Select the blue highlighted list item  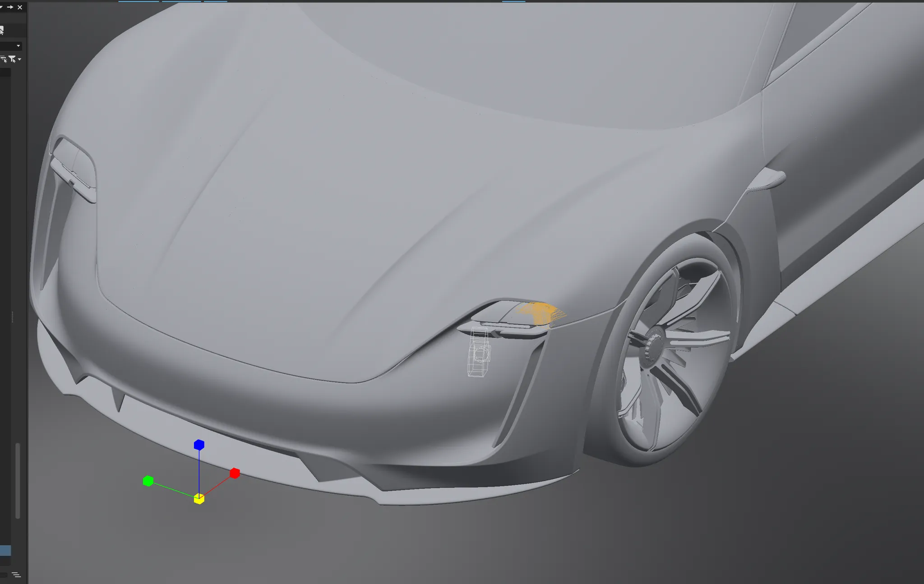point(5,550)
